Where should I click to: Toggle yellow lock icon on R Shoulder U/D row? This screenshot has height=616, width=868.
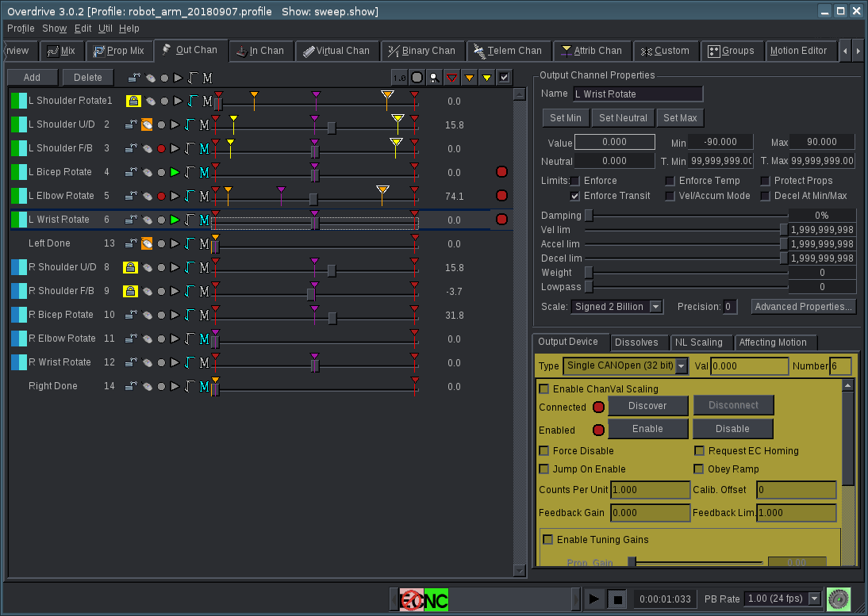[x=130, y=268]
